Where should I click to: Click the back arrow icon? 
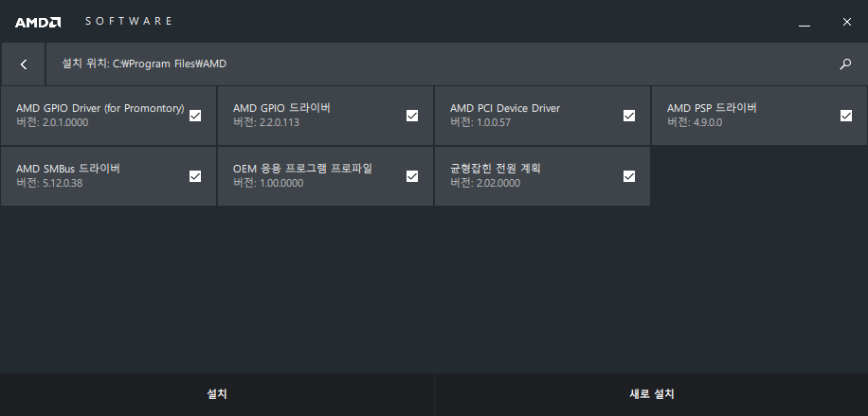point(24,64)
